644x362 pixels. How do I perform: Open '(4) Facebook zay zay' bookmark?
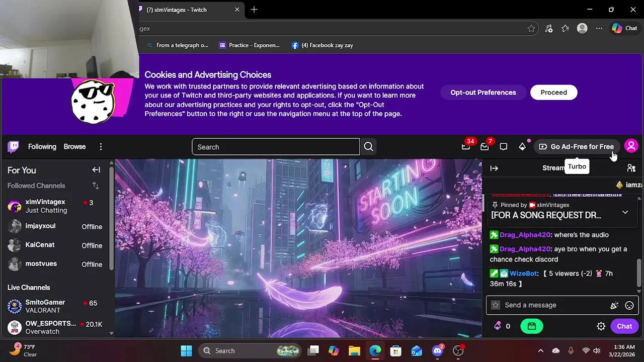point(323,45)
